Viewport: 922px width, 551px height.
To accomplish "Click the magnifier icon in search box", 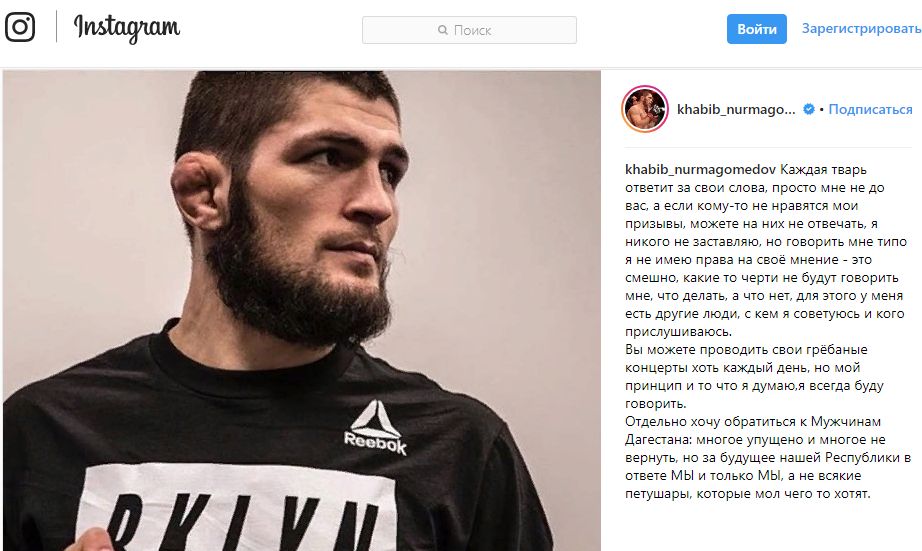I will (443, 30).
